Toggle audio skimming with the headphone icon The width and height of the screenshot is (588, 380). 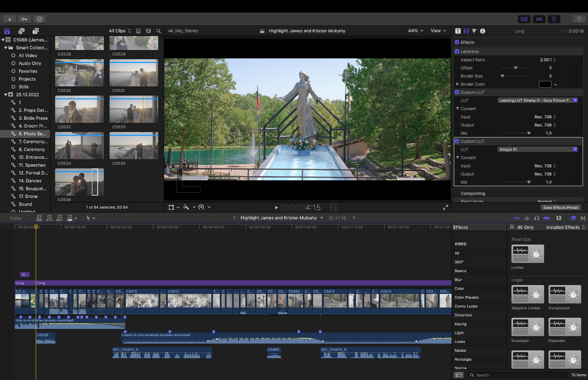(x=537, y=218)
